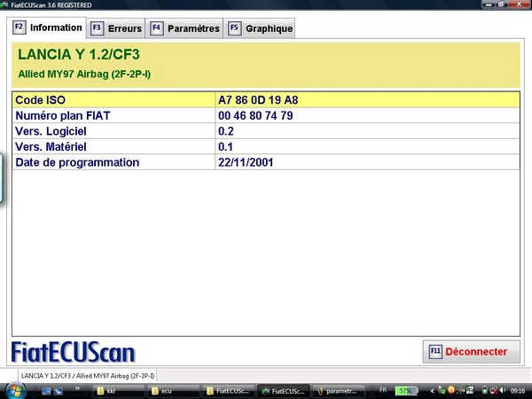Click the window switcher quick launch icon

[59, 391]
